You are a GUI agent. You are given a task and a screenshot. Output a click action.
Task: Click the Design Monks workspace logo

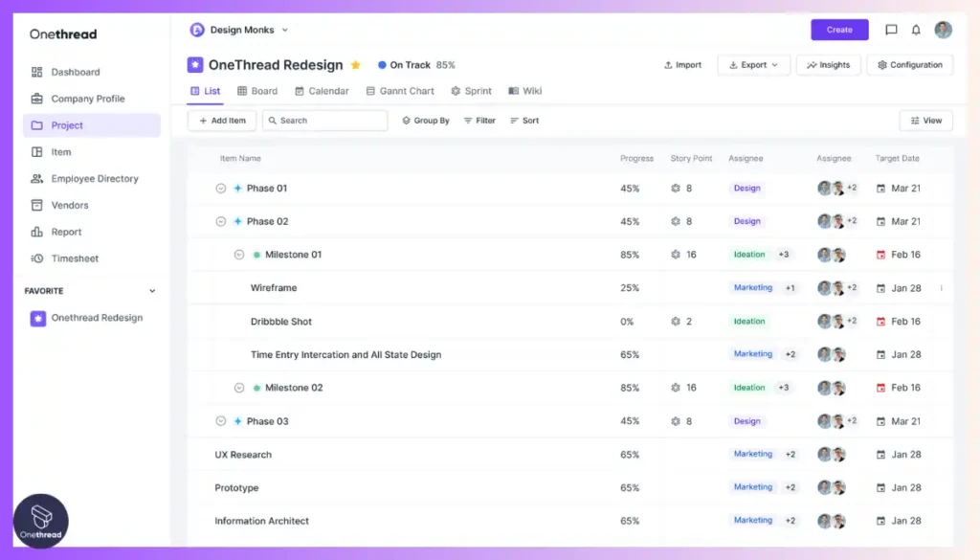point(197,30)
